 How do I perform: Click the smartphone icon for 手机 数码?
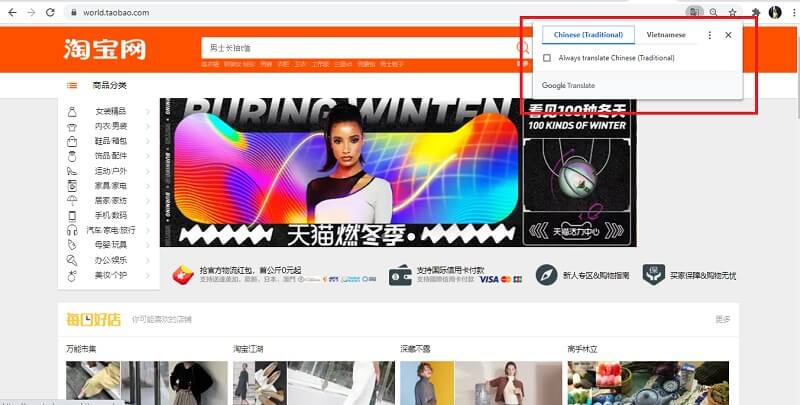(72, 216)
